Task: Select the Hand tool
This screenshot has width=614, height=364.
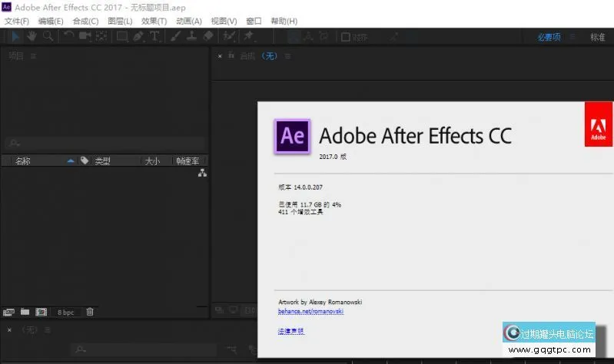Action: 32,36
